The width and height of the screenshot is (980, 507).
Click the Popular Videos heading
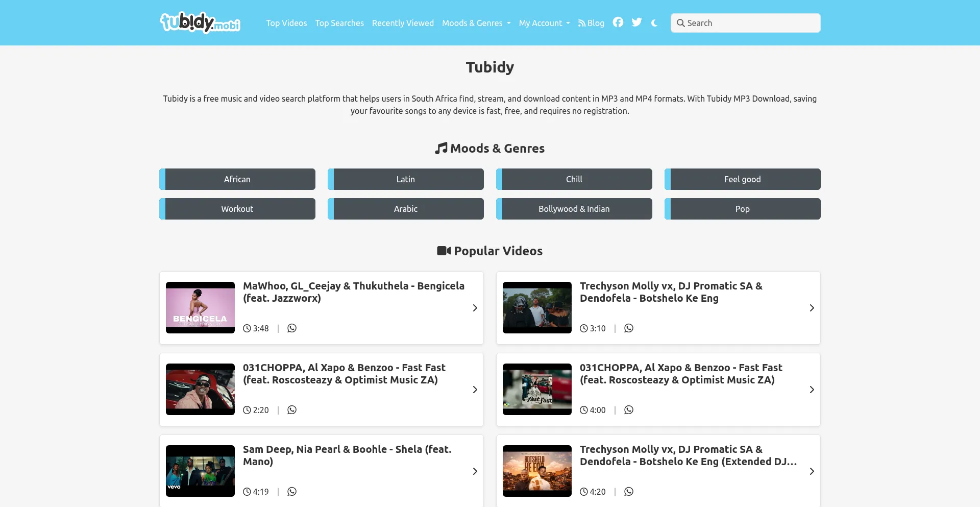tap(490, 251)
